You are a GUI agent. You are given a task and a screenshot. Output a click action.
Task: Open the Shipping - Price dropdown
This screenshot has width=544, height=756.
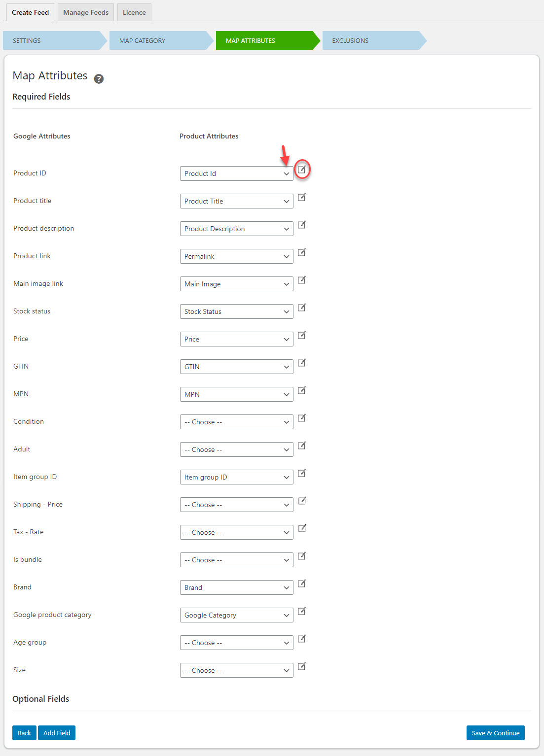pyautogui.click(x=236, y=505)
